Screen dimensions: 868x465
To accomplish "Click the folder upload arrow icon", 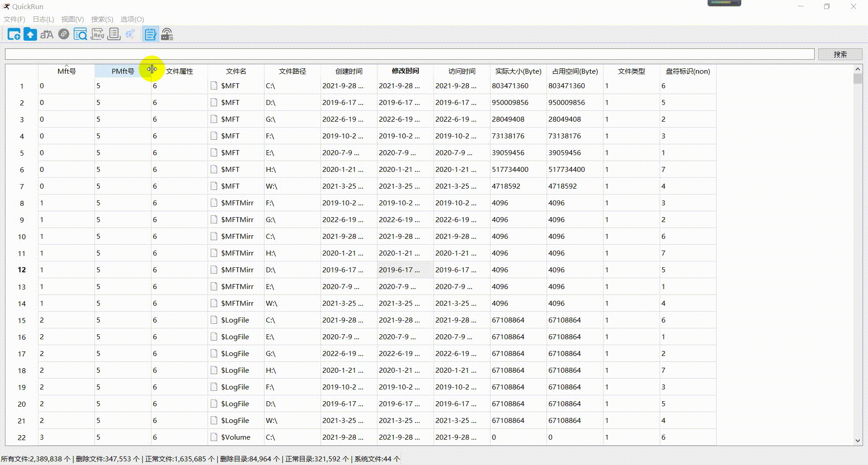I will [x=30, y=34].
